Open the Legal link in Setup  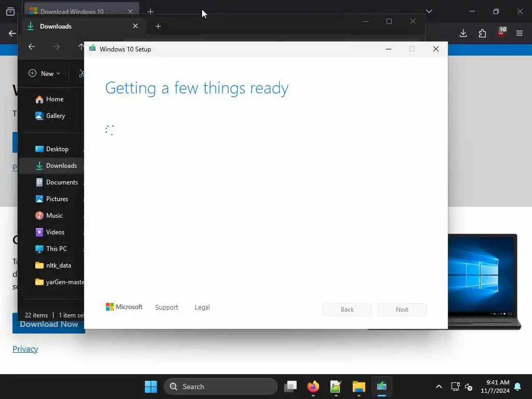coord(202,307)
